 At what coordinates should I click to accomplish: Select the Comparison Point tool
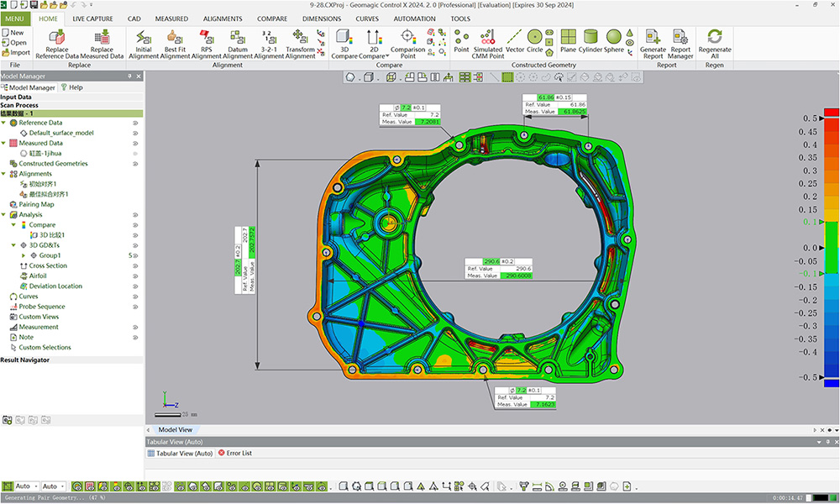point(408,38)
